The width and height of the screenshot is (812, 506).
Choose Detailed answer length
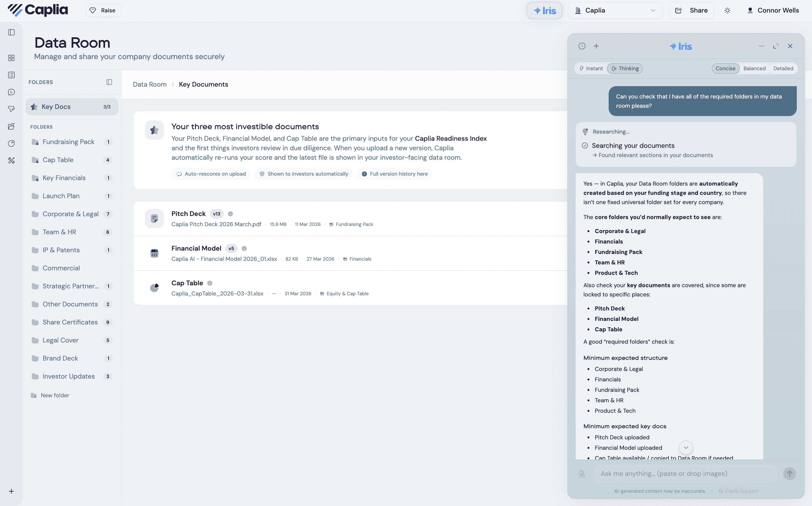click(783, 69)
